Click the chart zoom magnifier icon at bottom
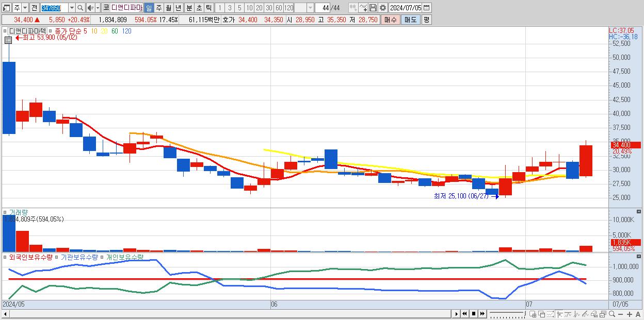This screenshot has width=644, height=320. pyautogui.click(x=612, y=314)
